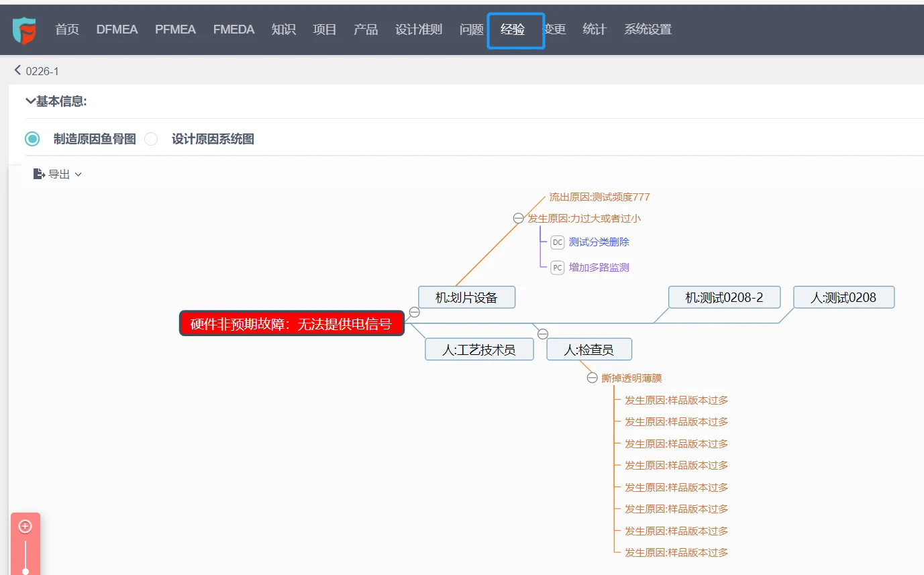Open the 首页 menu
Image resolution: width=924 pixels, height=575 pixels.
coord(67,30)
